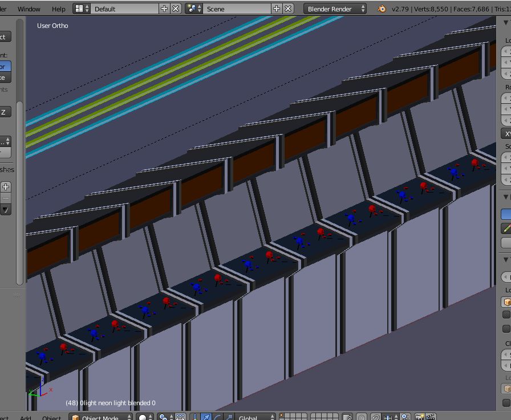The image size is (511, 420).
Task: Click the pencil icon in properties panel
Action: click(x=506, y=228)
